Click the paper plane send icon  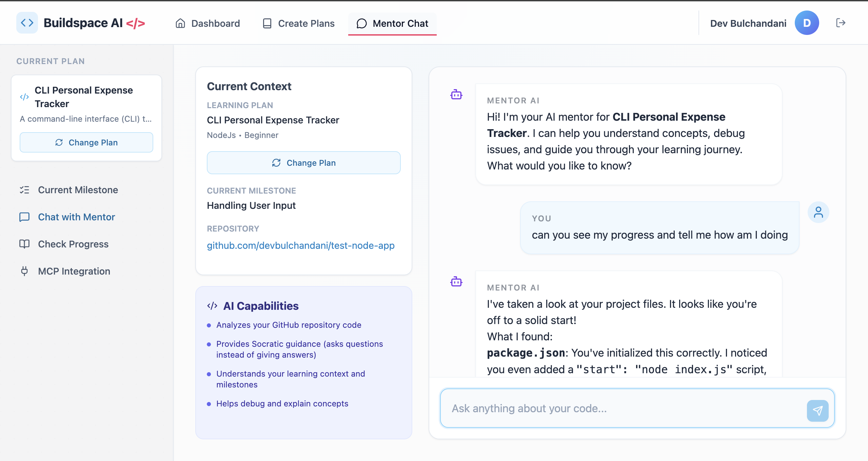point(817,410)
